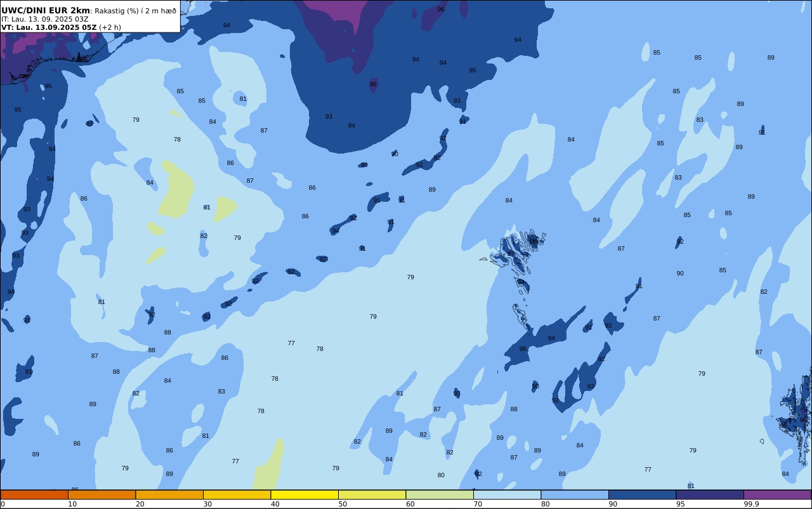This screenshot has width=812, height=509.
Task: Click the legend tick label '0'
Action: (x=3, y=504)
